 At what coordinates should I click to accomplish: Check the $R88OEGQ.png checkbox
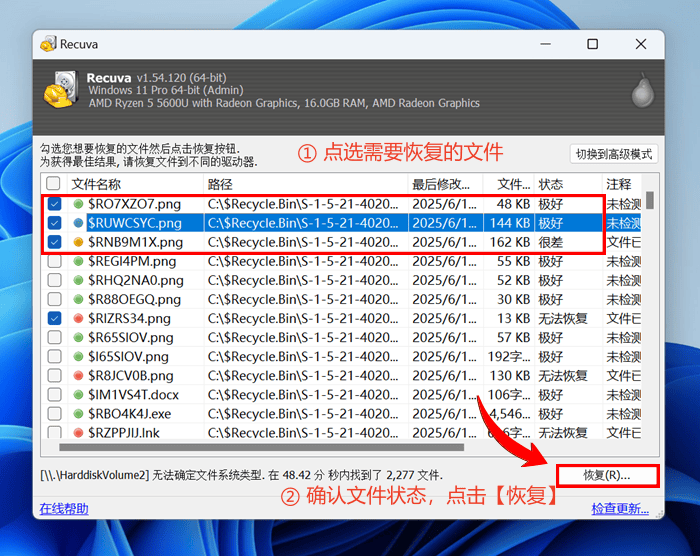point(54,299)
